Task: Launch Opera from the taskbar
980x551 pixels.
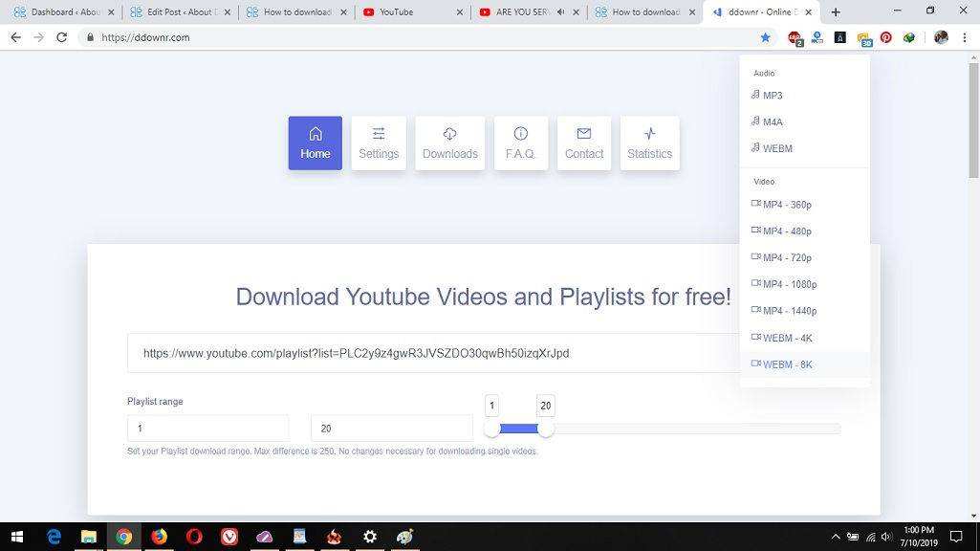Action: pos(194,537)
